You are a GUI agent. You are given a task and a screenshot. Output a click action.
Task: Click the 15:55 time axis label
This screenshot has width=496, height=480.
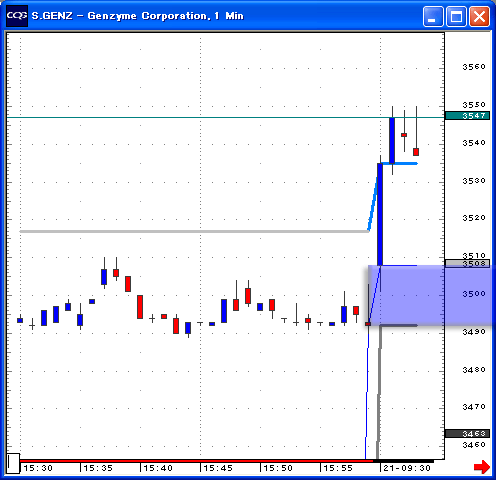coord(338,468)
